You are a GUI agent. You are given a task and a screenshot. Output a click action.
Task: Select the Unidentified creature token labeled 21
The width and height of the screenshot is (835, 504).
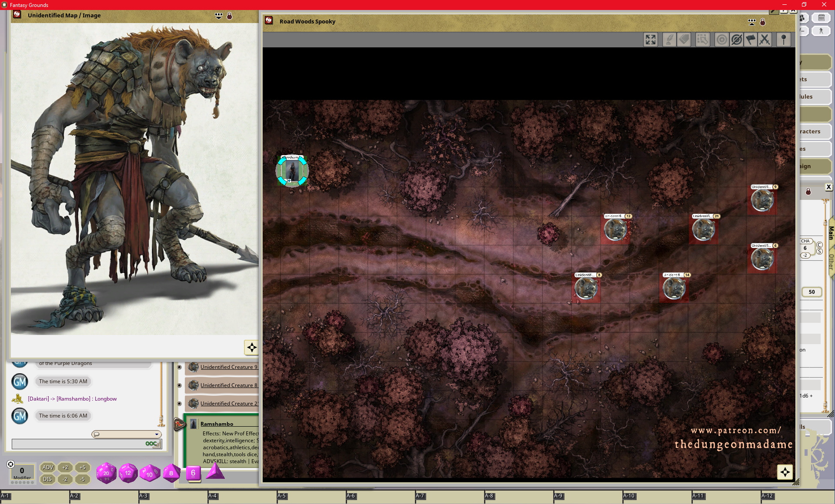(x=703, y=230)
